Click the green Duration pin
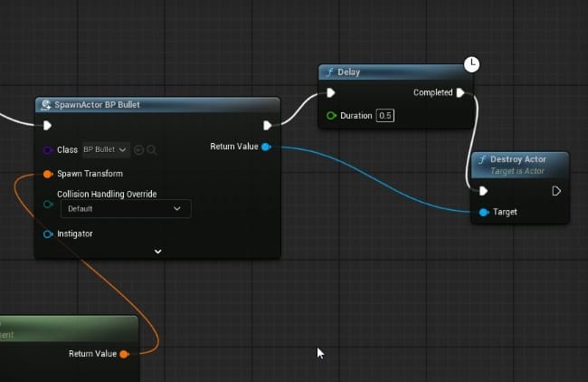This screenshot has height=382, width=588. click(331, 116)
